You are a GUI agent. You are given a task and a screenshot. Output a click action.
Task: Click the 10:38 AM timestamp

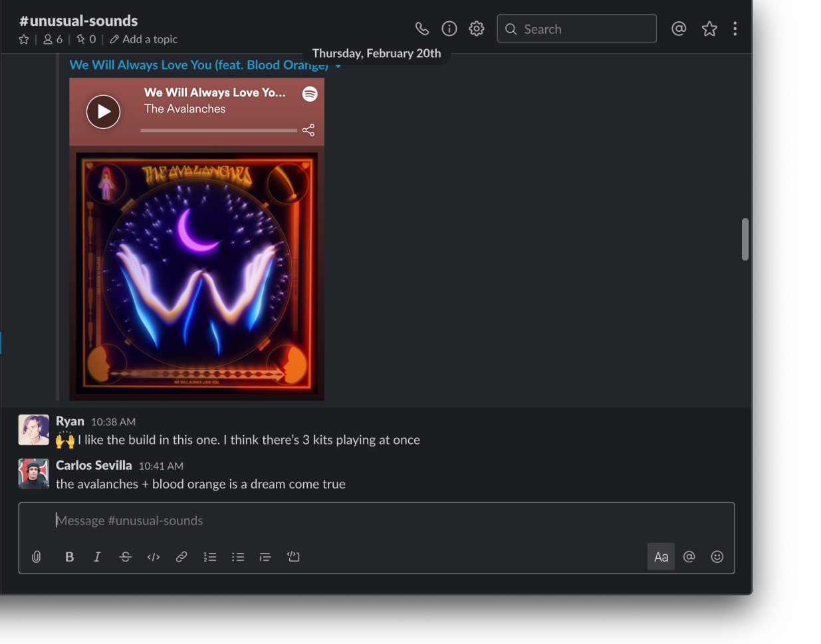[x=113, y=422]
